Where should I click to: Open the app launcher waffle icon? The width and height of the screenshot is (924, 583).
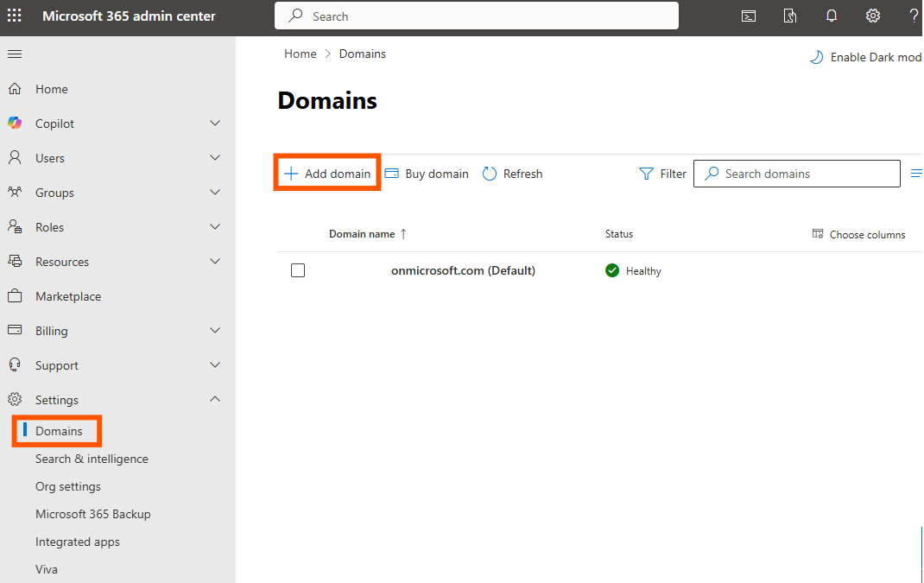(15, 16)
